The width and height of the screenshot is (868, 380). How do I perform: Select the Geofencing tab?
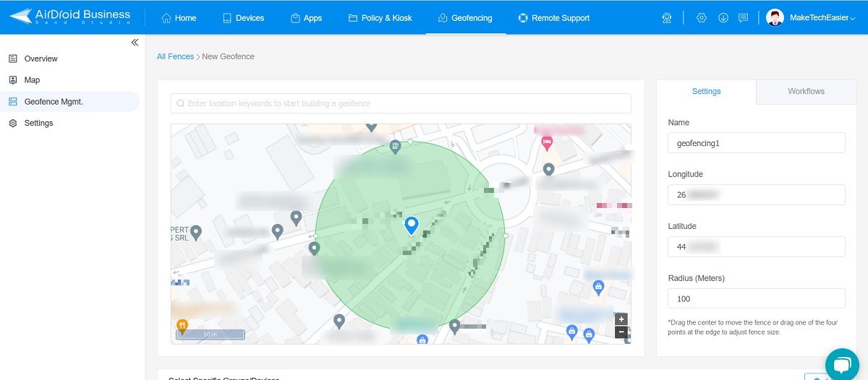click(464, 18)
